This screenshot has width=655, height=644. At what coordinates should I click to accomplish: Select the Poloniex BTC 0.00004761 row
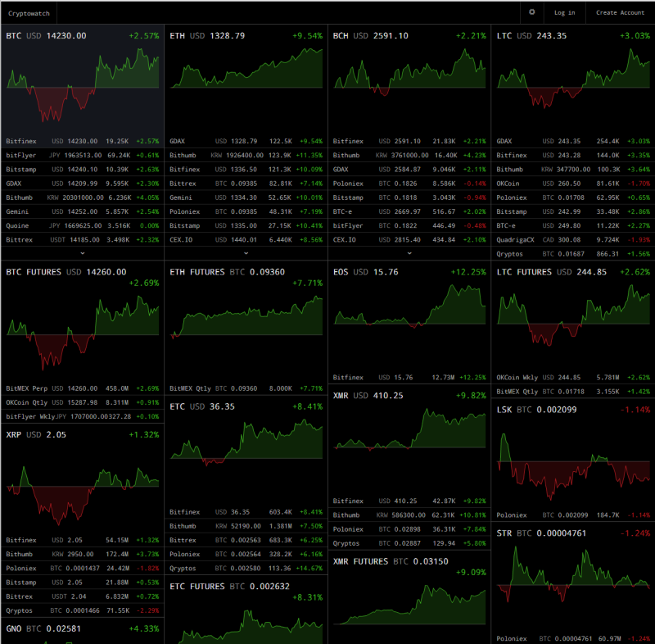573,638
